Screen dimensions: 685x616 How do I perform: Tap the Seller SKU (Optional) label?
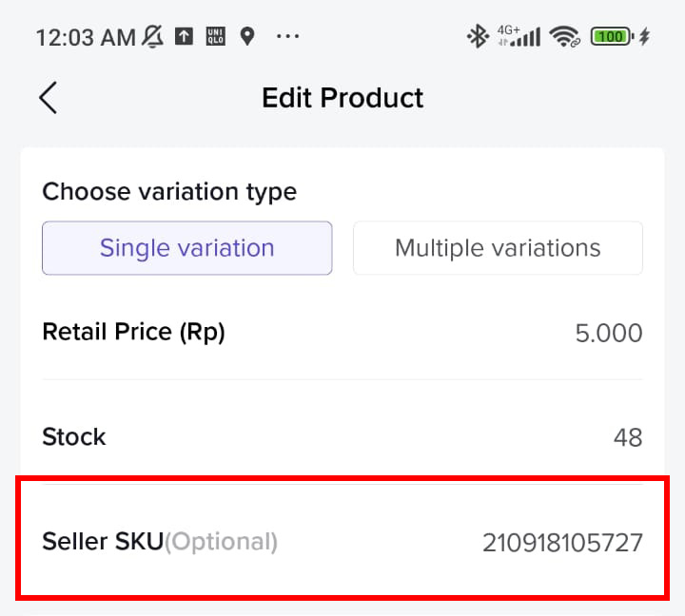pyautogui.click(x=160, y=542)
